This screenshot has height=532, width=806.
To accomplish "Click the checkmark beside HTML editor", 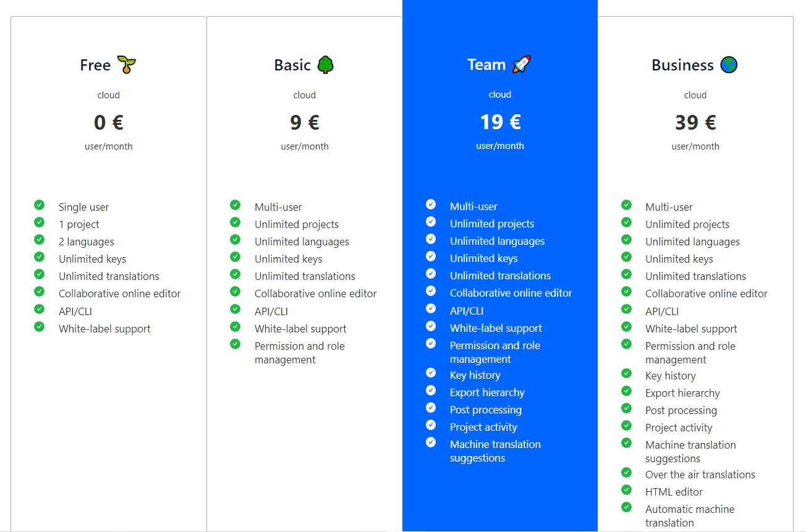I will pos(626,490).
